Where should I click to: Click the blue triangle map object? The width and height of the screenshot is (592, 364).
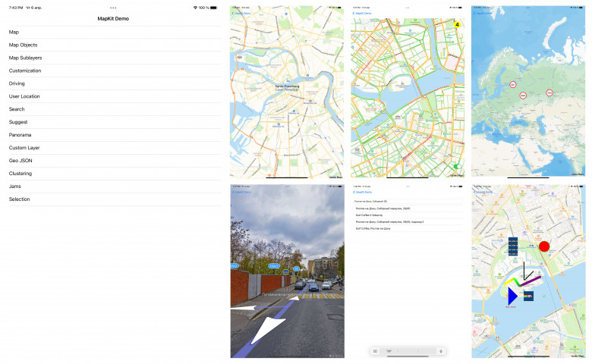pyautogui.click(x=512, y=296)
